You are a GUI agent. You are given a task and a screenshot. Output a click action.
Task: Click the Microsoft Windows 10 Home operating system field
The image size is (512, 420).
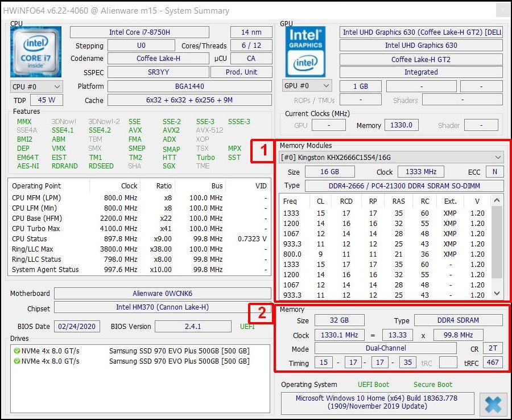377,402
